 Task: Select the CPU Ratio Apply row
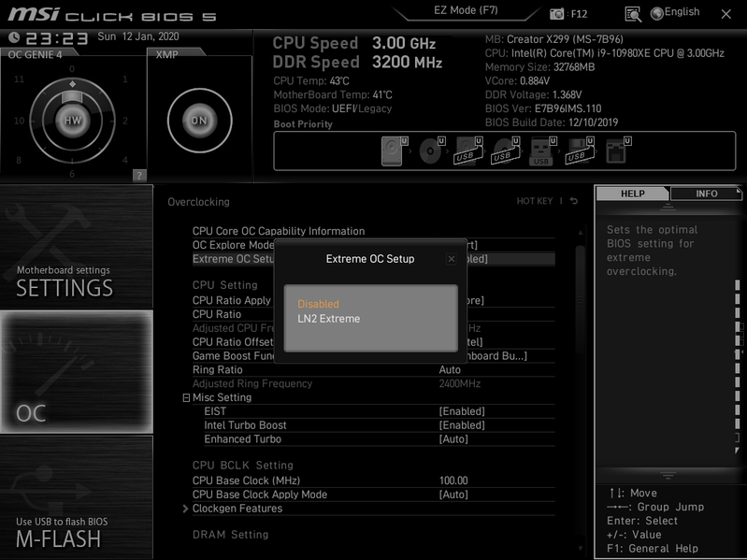[x=374, y=300]
